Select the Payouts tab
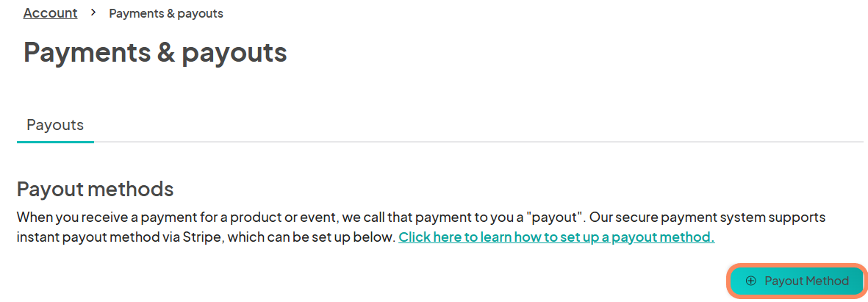This screenshot has height=302, width=868. (55, 125)
